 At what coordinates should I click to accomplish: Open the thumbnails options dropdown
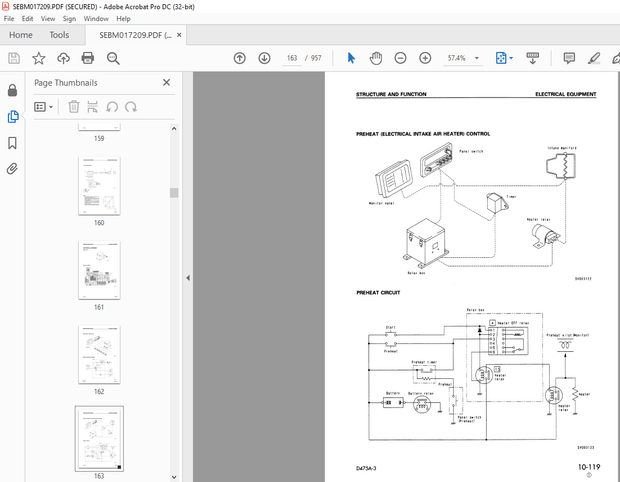(43, 107)
